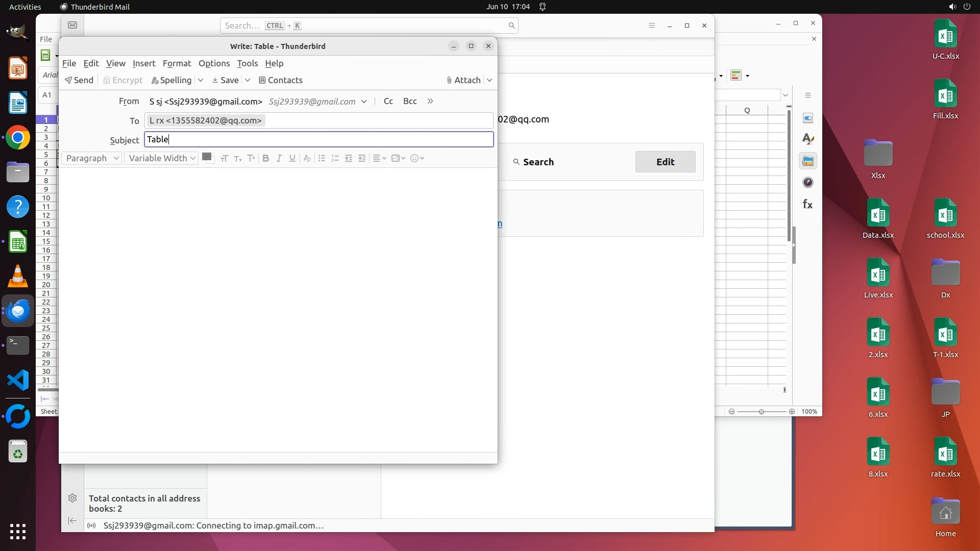Click the remove text styling icon
Image resolution: width=980 pixels, height=551 pixels.
pyautogui.click(x=307, y=158)
